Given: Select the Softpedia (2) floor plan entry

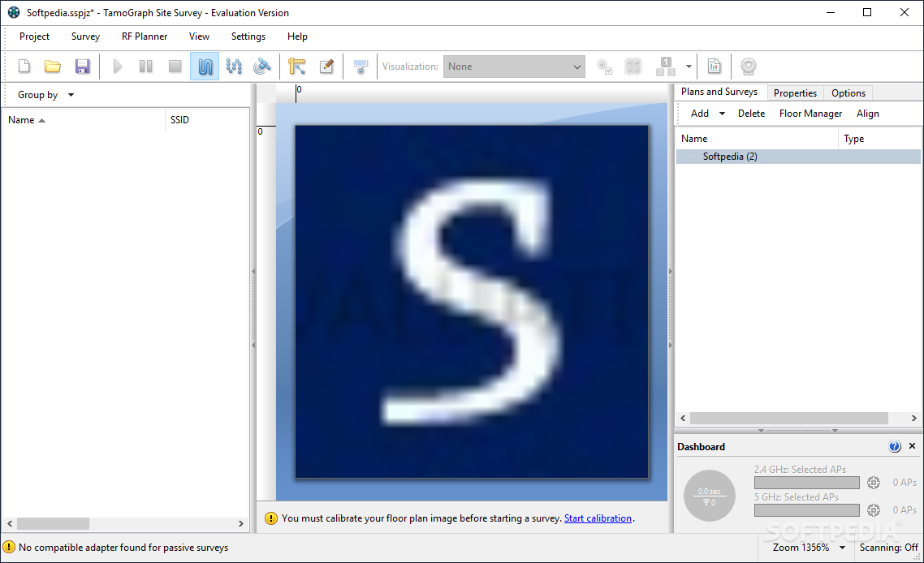Looking at the screenshot, I should pos(798,157).
